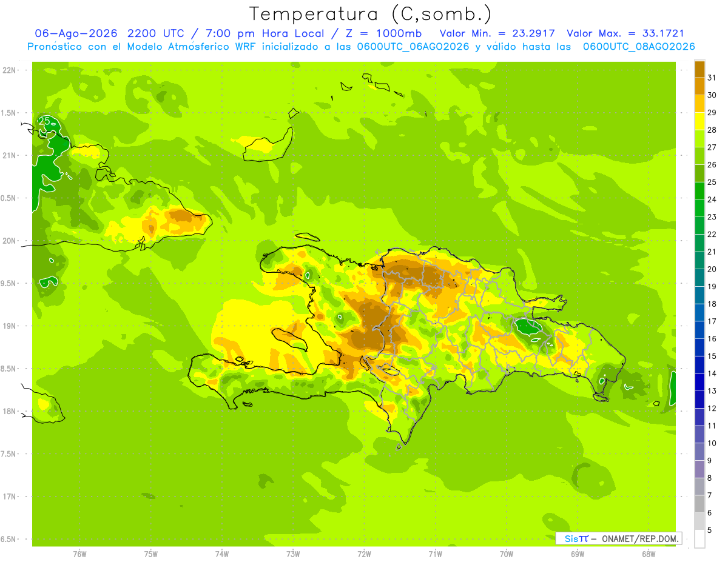Click the legend value 10
This screenshot has width=728, height=562.
click(x=712, y=443)
